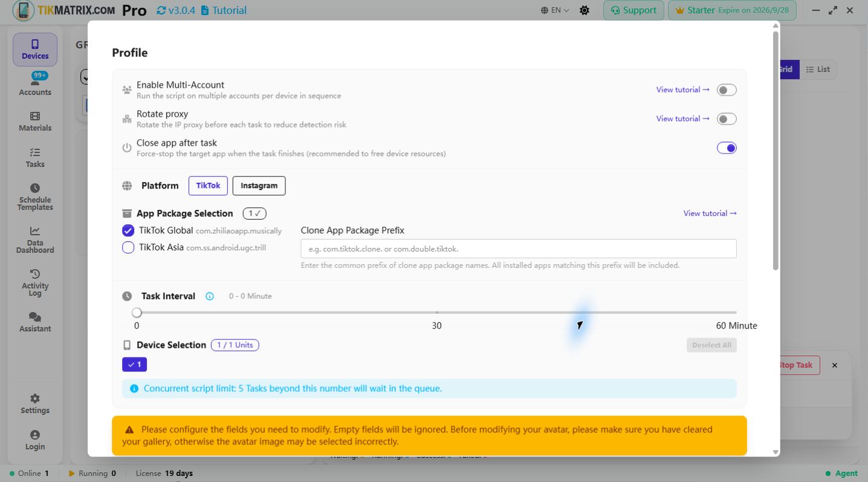The width and height of the screenshot is (868, 482).
Task: Open Schedule Templates in the sidebar
Action: pos(35,197)
